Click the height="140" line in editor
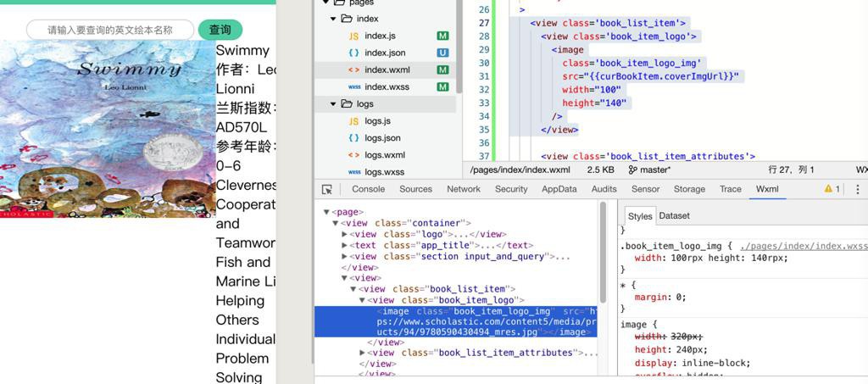This screenshot has height=384, width=868. point(594,103)
